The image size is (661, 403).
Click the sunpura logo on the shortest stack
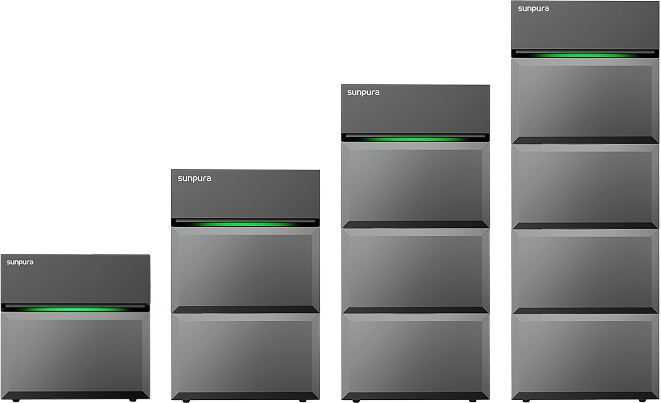[x=20, y=263]
